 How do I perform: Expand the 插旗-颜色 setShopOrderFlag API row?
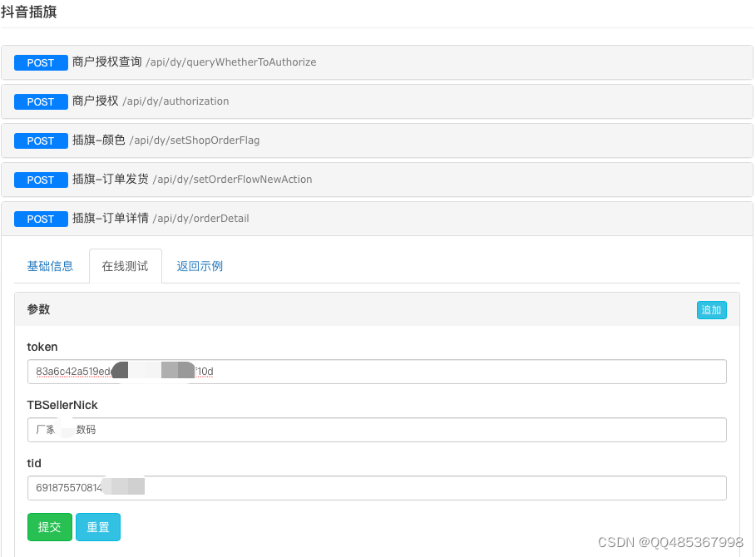(377, 140)
